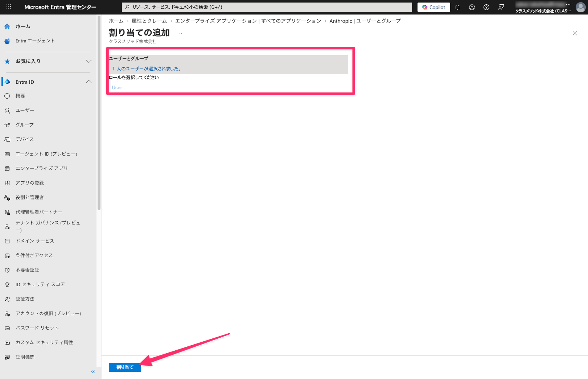588x379 pixels.
Task: Go to ホーム breadcrumb link
Action: click(116, 21)
